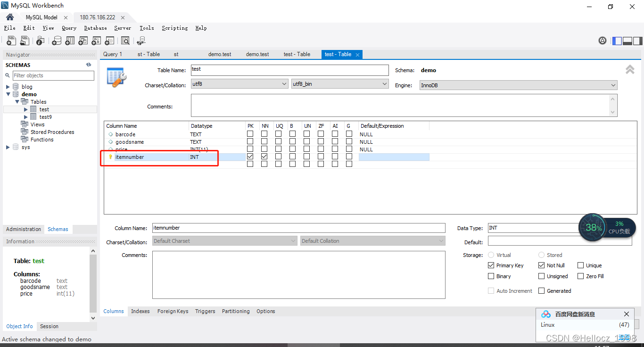Toggle NN checkbox for goodsname row
The image size is (644, 347).
click(x=264, y=141)
